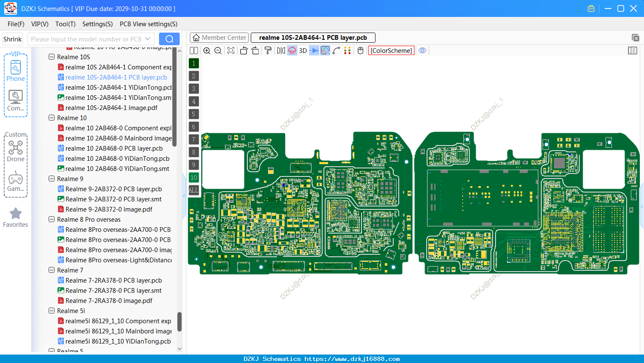Collapse the Realme 9 tree node
This screenshot has height=363, width=644.
[x=52, y=179]
